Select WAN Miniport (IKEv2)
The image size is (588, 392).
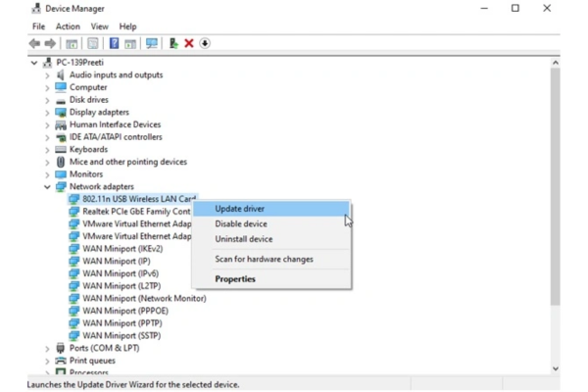click(x=122, y=248)
